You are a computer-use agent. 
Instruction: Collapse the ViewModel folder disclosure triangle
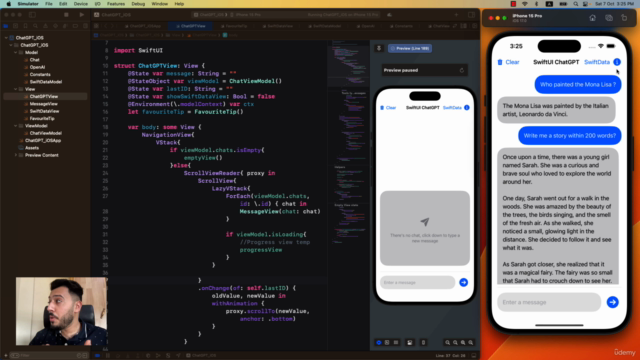[16, 126]
